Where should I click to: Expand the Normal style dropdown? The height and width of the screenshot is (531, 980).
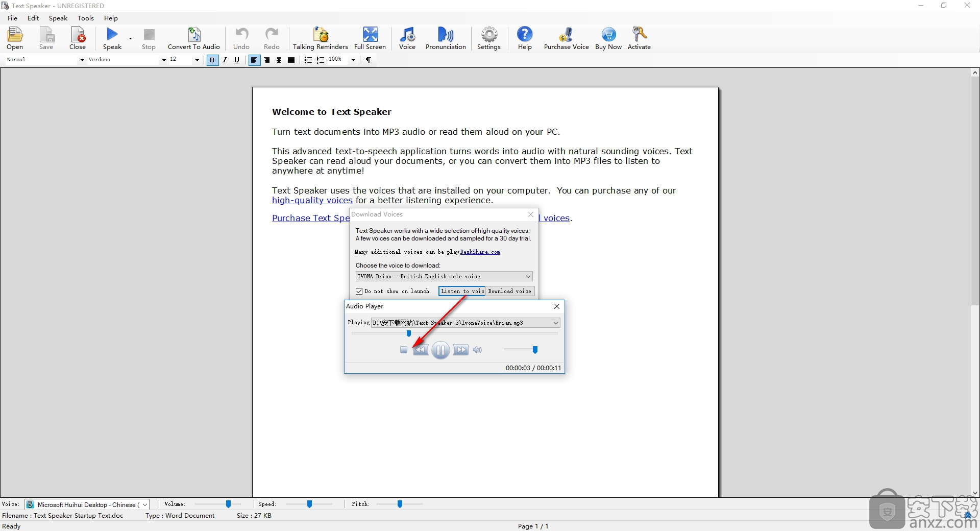coord(82,60)
